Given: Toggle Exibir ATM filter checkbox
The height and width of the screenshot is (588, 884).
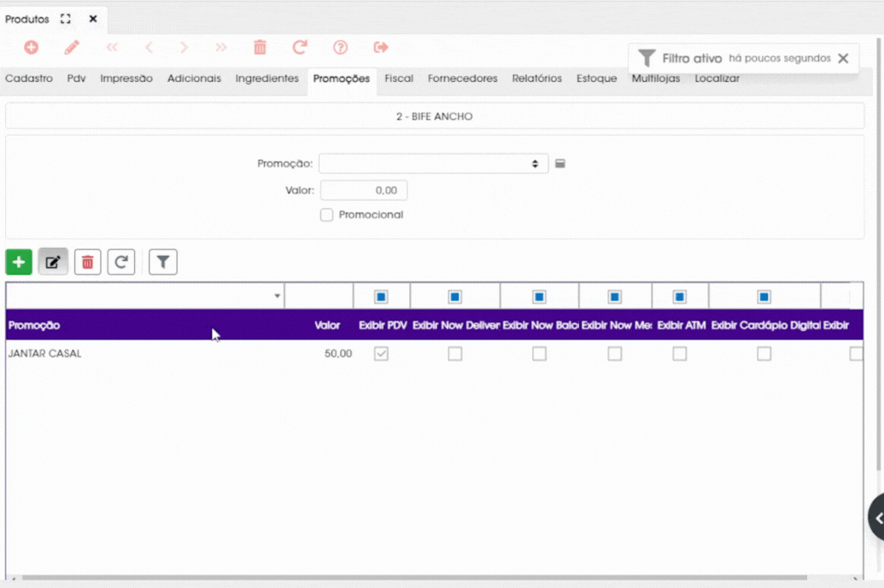Looking at the screenshot, I should (679, 297).
